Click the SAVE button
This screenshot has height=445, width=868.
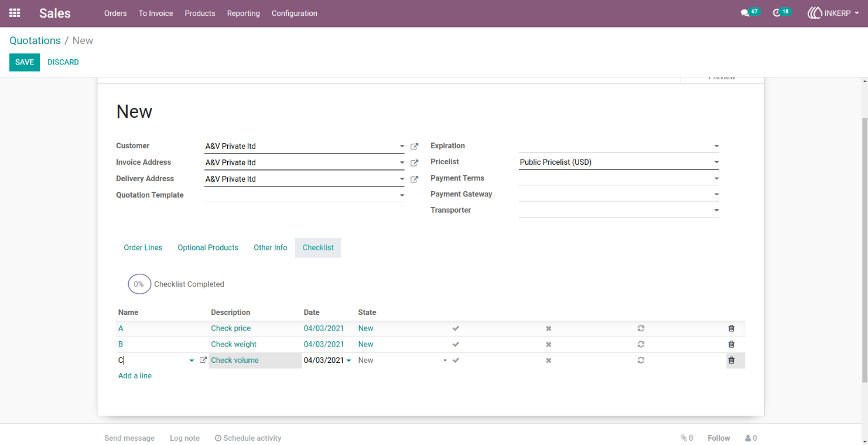tap(25, 62)
